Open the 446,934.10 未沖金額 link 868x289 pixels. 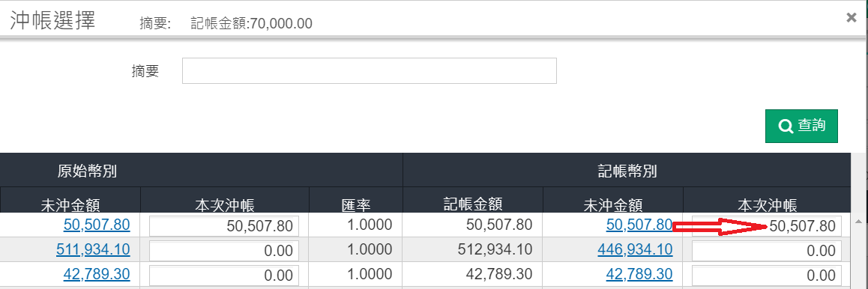(635, 250)
